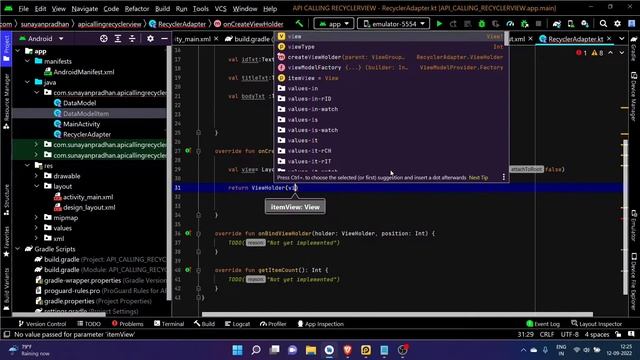This screenshot has height=360, width=640.
Task: Open the Version Control tool window
Action: click(x=42, y=324)
